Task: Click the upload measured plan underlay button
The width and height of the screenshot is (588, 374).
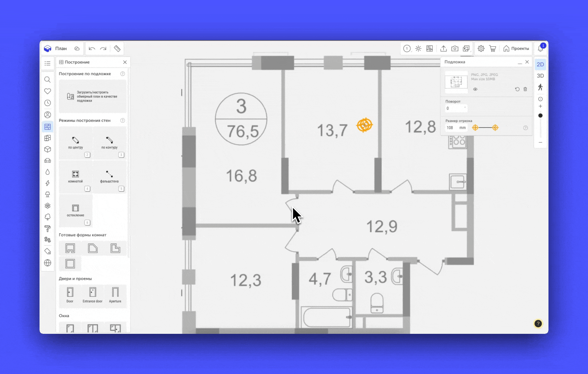Action: pyautogui.click(x=93, y=97)
